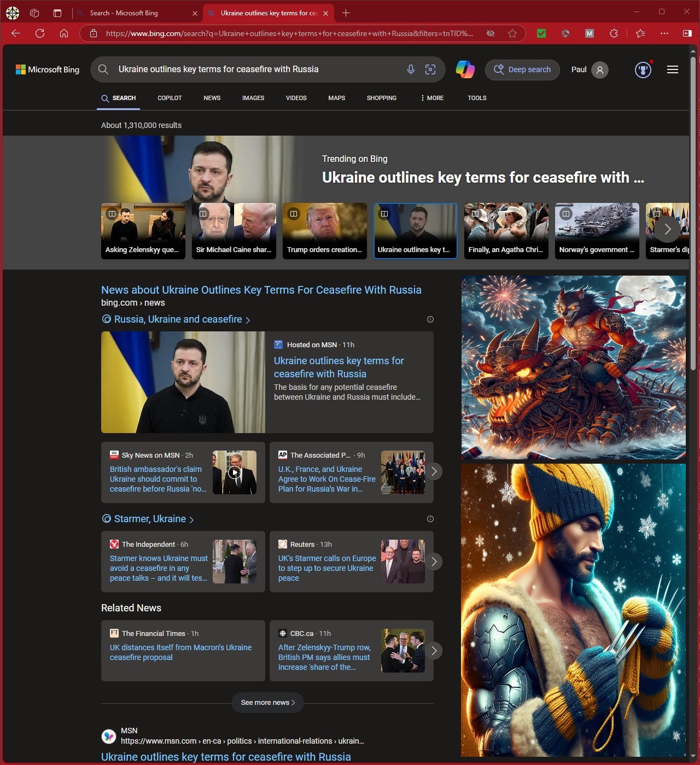Open News about Ukraine Outlines Key Terms link

point(261,290)
